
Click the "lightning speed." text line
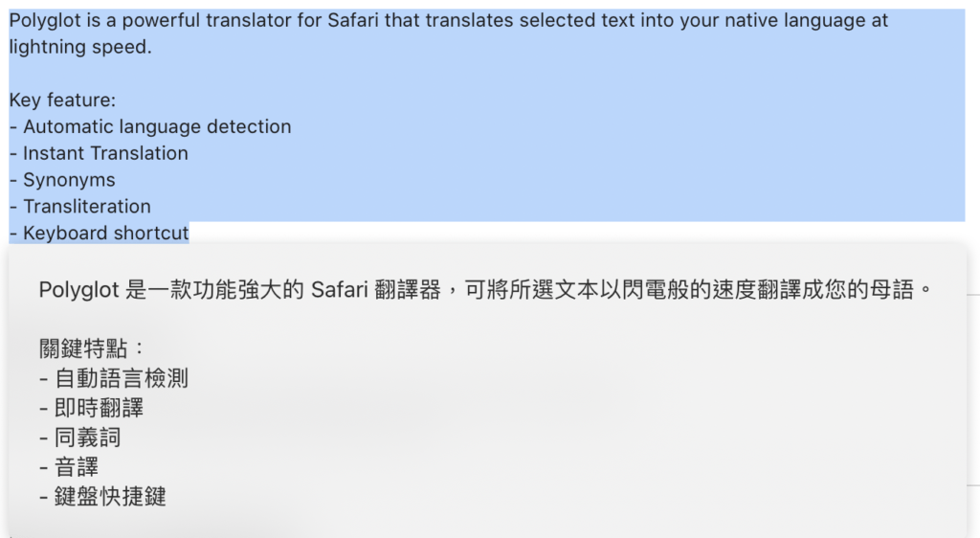pyautogui.click(x=80, y=48)
